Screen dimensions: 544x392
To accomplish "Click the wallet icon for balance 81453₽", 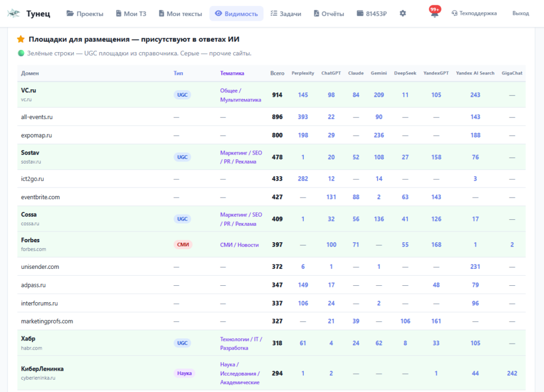I will pyautogui.click(x=360, y=13).
